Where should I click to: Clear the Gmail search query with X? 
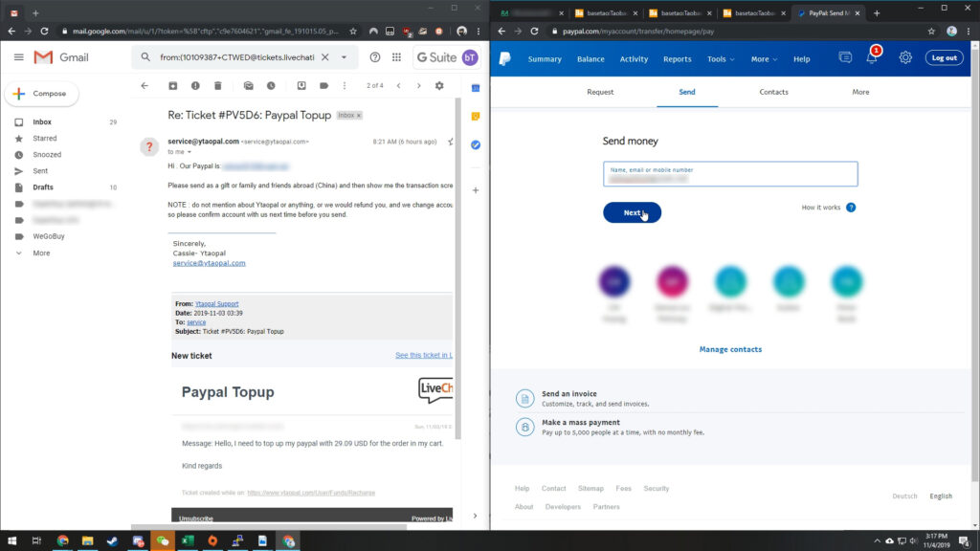click(325, 57)
